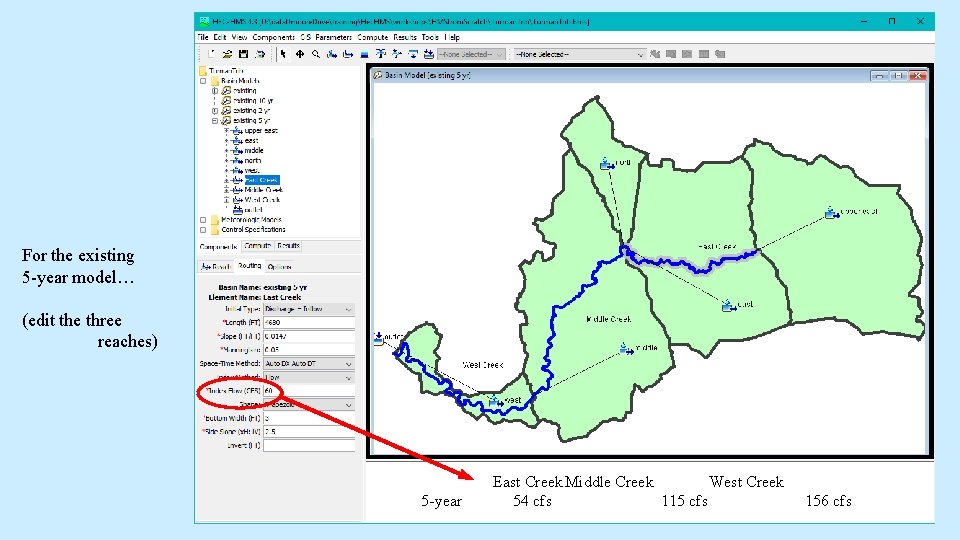Select the Diversion creation tool

click(x=397, y=54)
